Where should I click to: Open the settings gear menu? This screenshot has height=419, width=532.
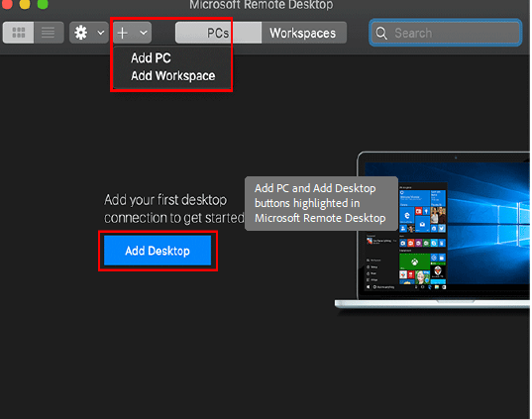point(81,33)
